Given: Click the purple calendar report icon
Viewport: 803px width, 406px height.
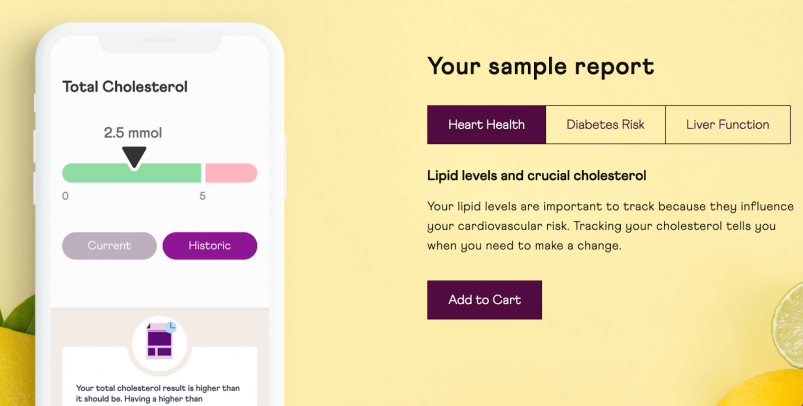Looking at the screenshot, I should (159, 341).
